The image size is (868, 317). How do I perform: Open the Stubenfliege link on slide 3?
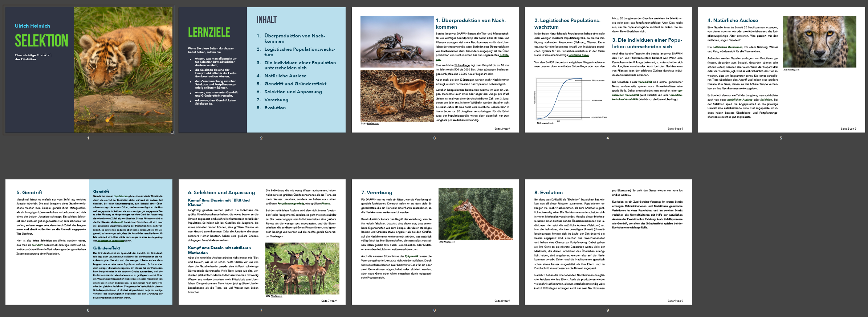[462, 65]
